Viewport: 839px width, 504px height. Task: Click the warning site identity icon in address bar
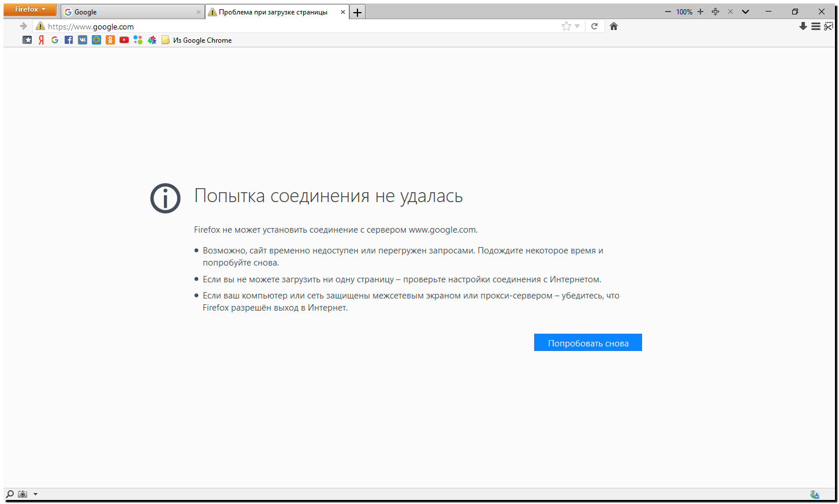40,26
